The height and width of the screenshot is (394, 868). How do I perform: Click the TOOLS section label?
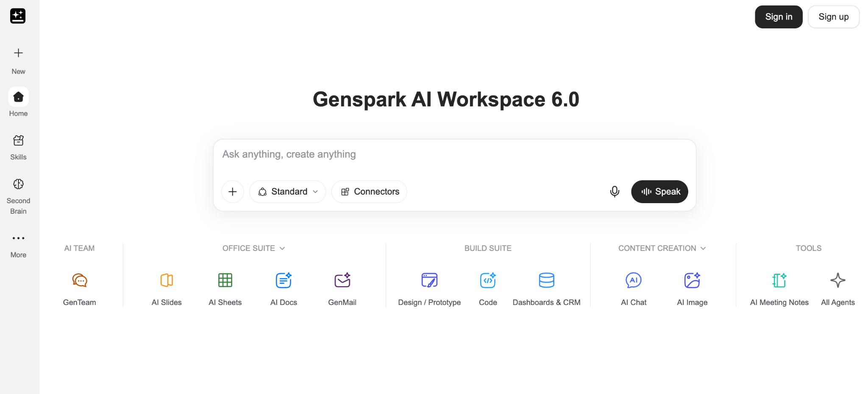[808, 249]
